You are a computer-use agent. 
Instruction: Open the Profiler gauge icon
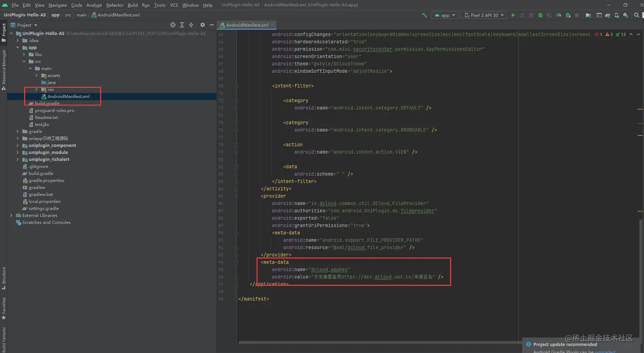pyautogui.click(x=558, y=15)
